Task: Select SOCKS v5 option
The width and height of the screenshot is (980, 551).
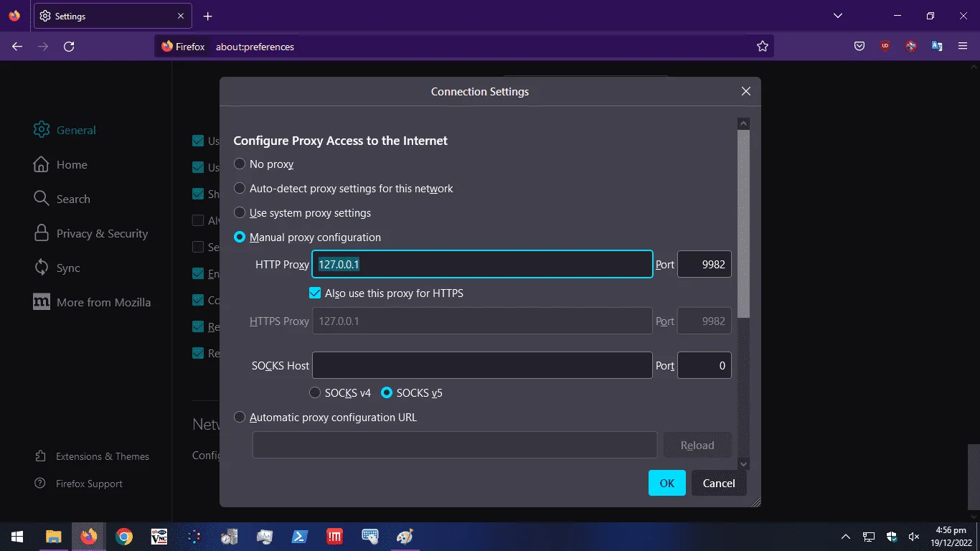Action: coord(387,392)
